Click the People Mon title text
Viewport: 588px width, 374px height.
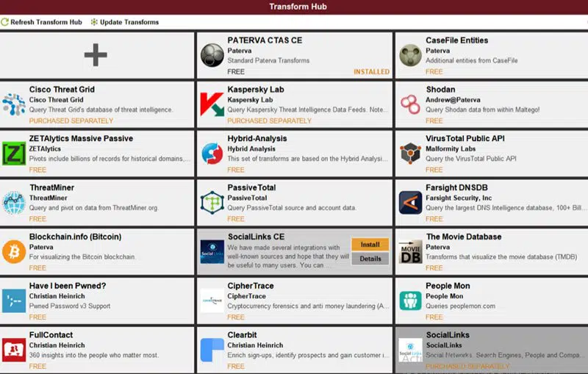[x=448, y=286]
